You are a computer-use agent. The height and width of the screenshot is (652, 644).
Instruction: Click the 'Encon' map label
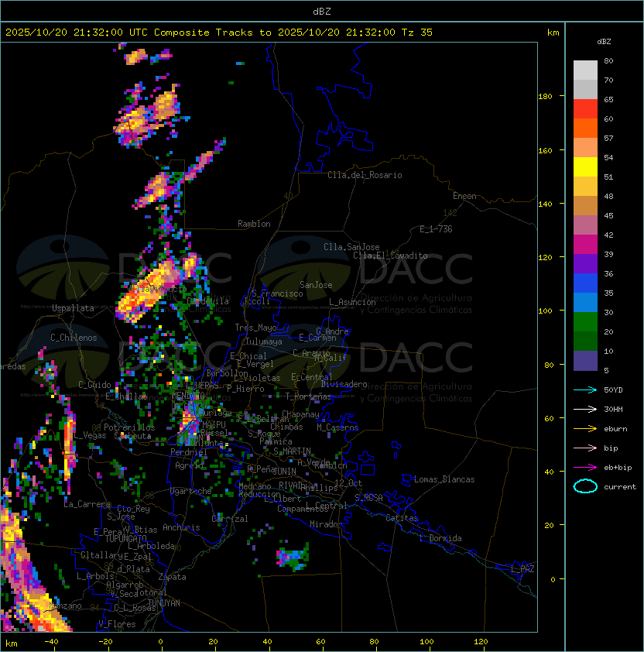pos(464,196)
